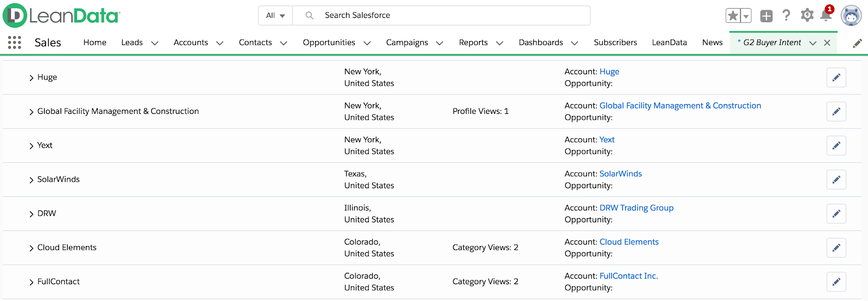Open Accounts tab dropdown arrow
The height and width of the screenshot is (301, 868).
(220, 43)
